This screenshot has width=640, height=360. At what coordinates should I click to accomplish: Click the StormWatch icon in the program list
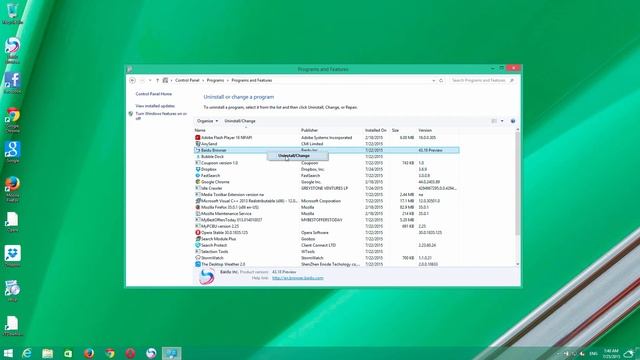198,258
